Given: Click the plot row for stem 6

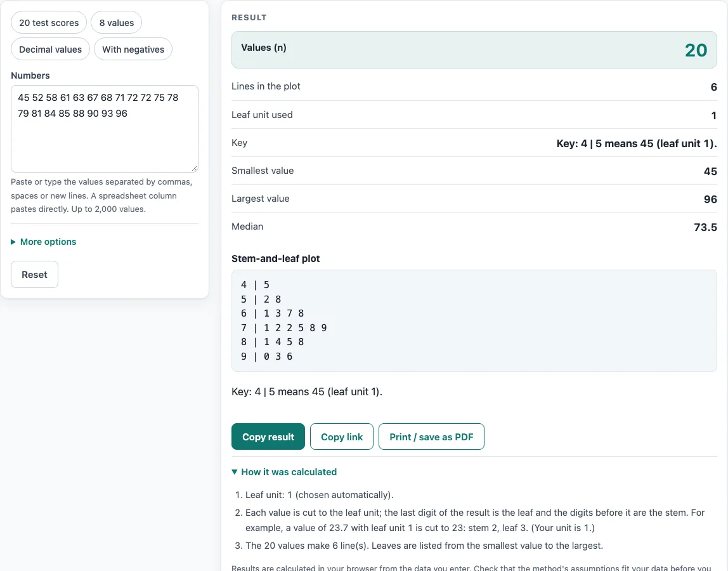Looking at the screenshot, I should coord(272,313).
